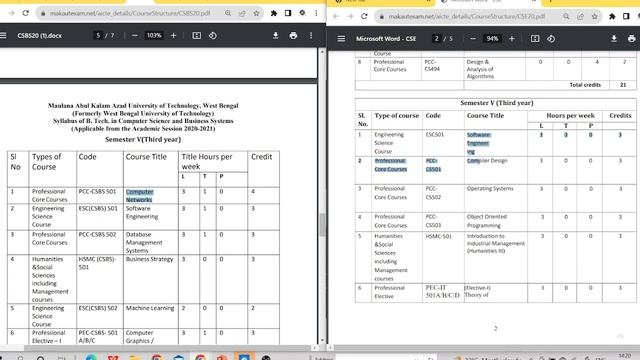
Task: Share the right window page
Action: click(x=580, y=16)
